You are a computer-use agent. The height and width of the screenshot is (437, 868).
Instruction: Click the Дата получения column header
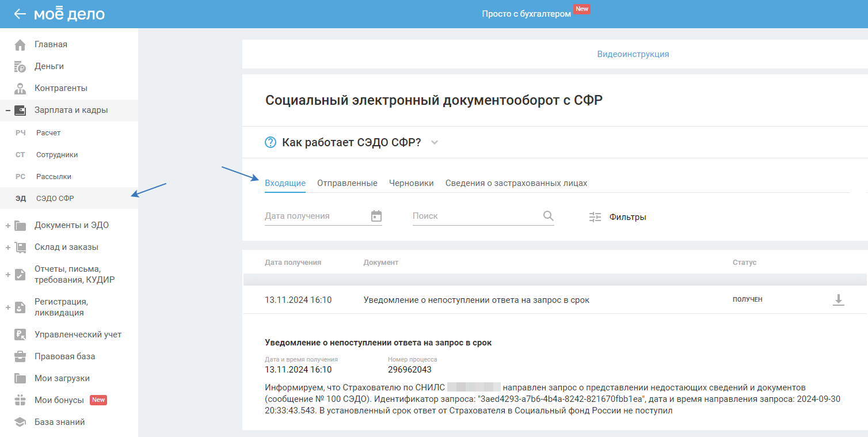293,263
